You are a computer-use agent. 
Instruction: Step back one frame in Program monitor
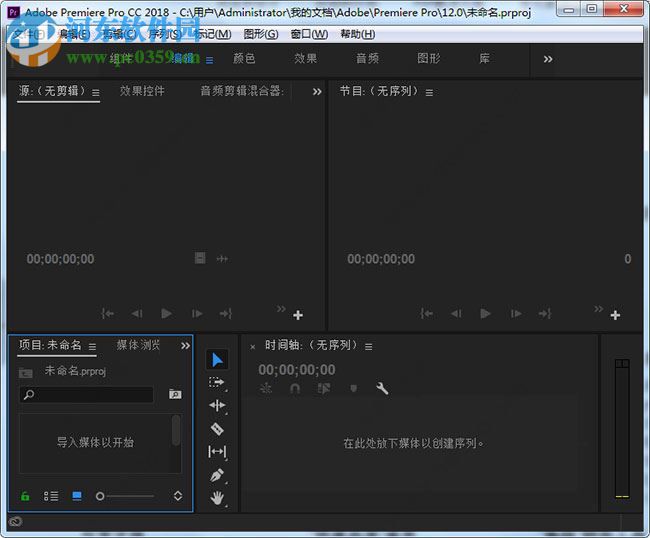[456, 313]
